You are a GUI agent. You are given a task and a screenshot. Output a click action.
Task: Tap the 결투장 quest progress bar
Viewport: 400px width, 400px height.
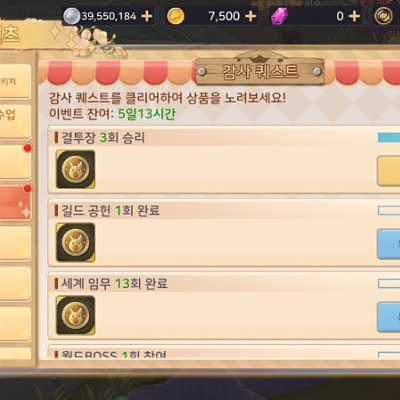(389, 137)
